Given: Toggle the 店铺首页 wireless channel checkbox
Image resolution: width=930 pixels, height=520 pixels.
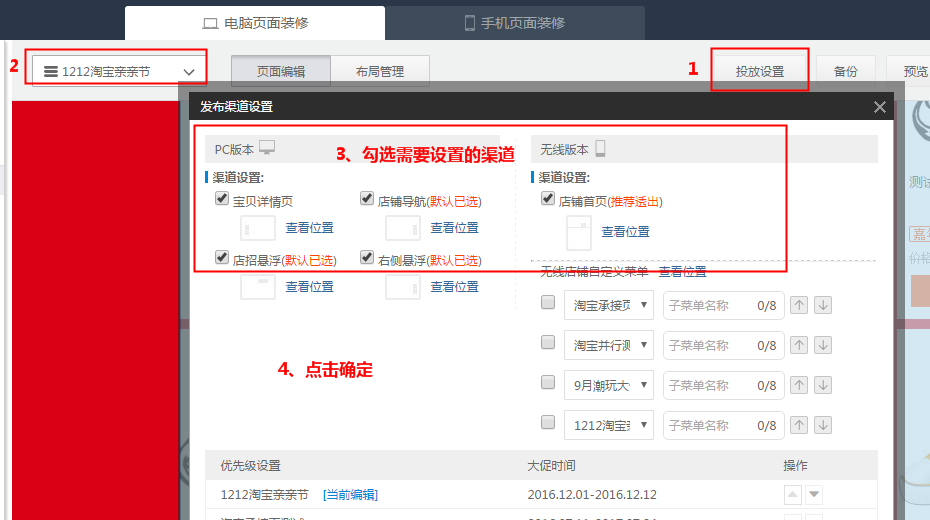Looking at the screenshot, I should (x=548, y=200).
